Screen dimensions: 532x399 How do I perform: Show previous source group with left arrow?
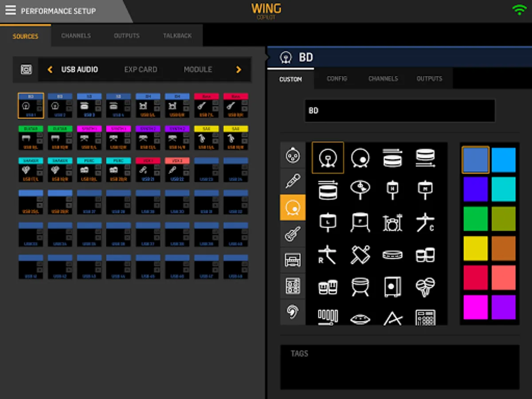[x=50, y=70]
